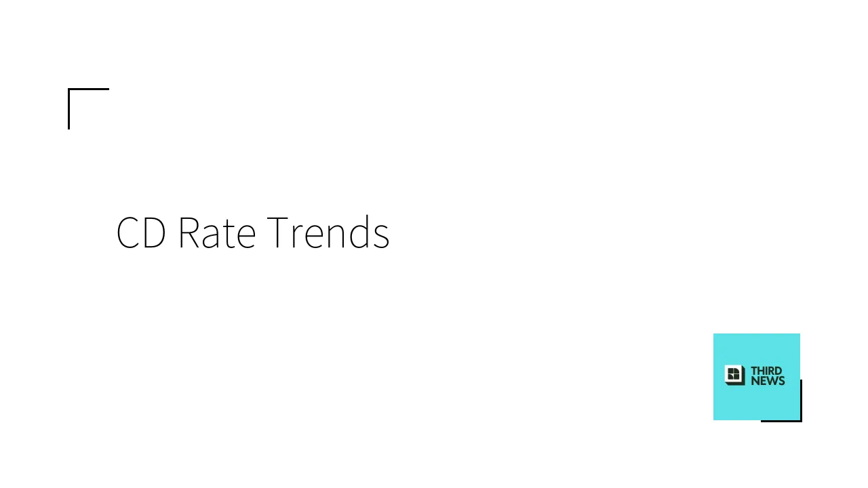This screenshot has height=488, width=868.
Task: Click the final letter s of Trends
Action: tap(382, 237)
